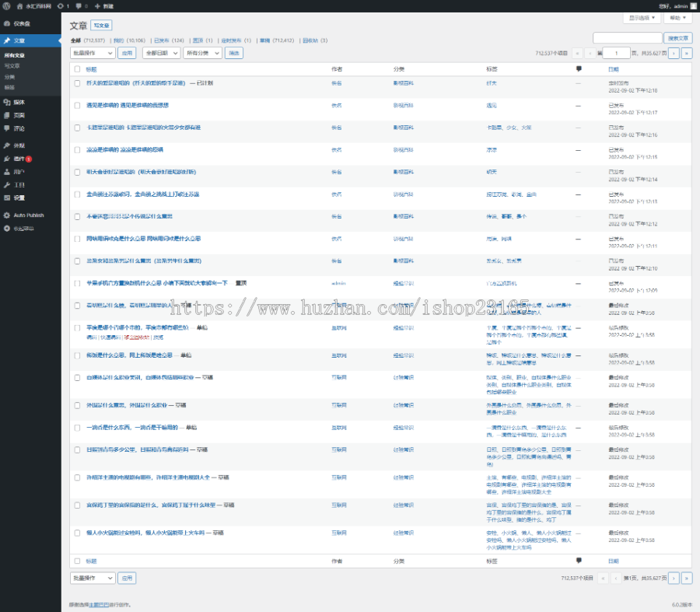Collapse the sidebar with 收起菜单 icon
The image size is (700, 612).
pyautogui.click(x=7, y=229)
